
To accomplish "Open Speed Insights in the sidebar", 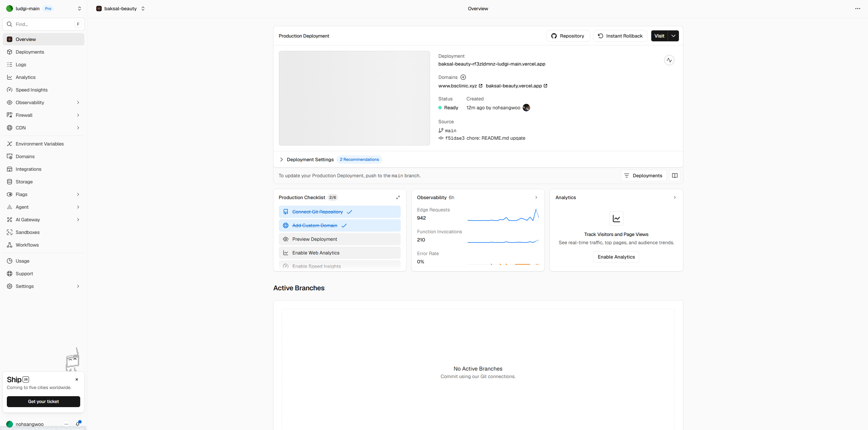I will tap(43, 90).
